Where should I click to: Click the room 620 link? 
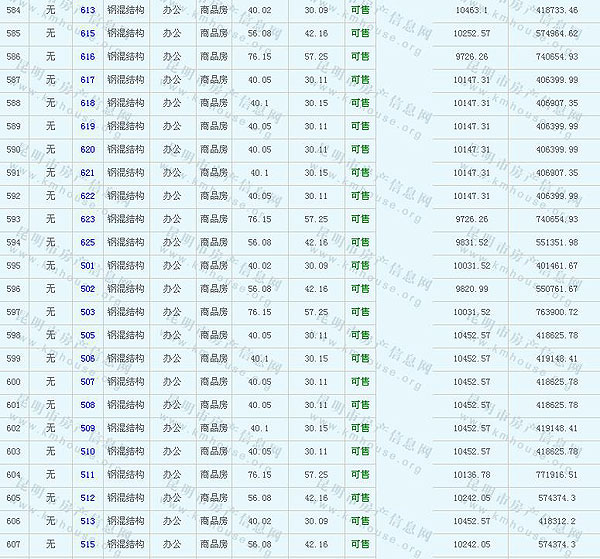point(87,149)
